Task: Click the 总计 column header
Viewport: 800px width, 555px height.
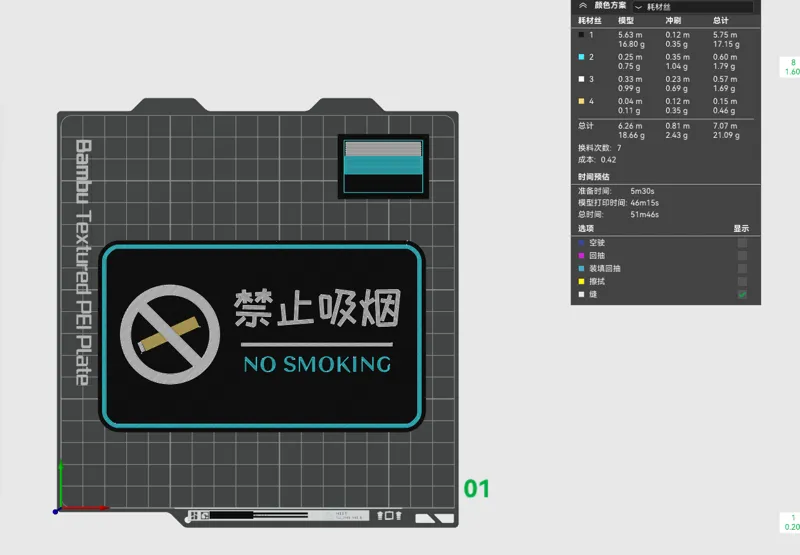Action: click(x=720, y=20)
